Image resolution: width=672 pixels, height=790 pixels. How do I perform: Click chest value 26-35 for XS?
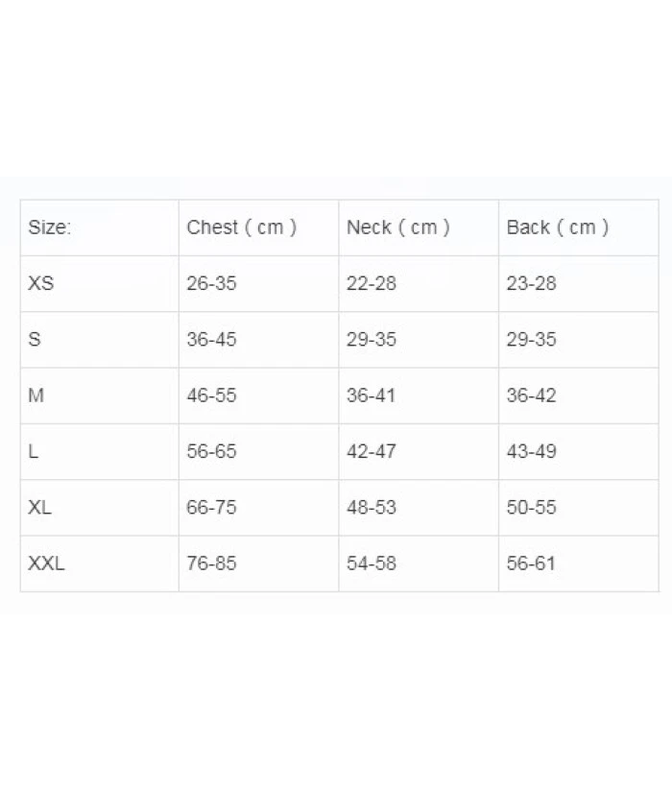(x=211, y=283)
